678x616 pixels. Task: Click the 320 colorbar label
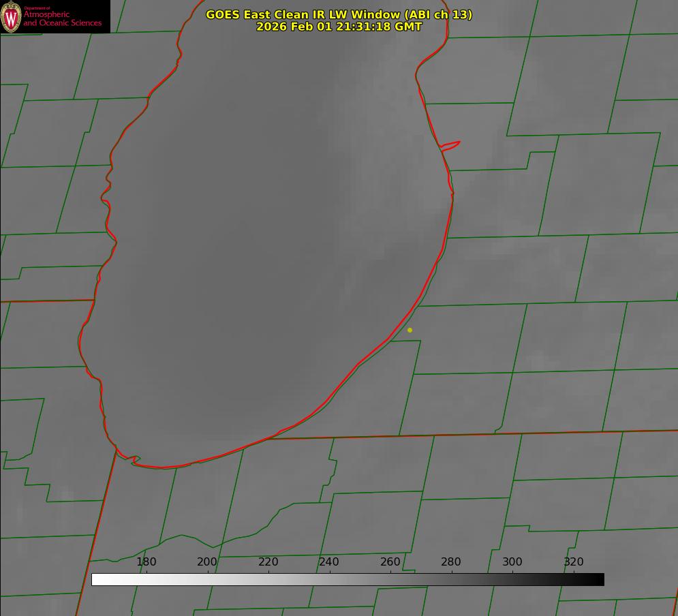pyautogui.click(x=574, y=561)
